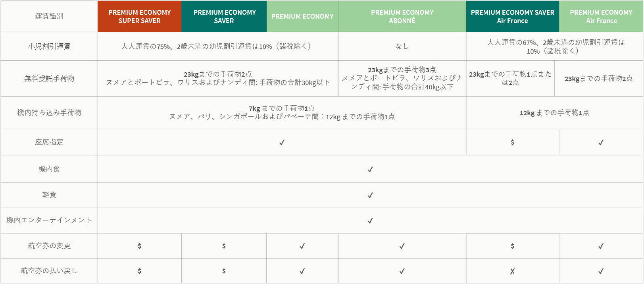Click the 航空券の払い戻し checkmark under plain Premium Economy

coord(302,271)
